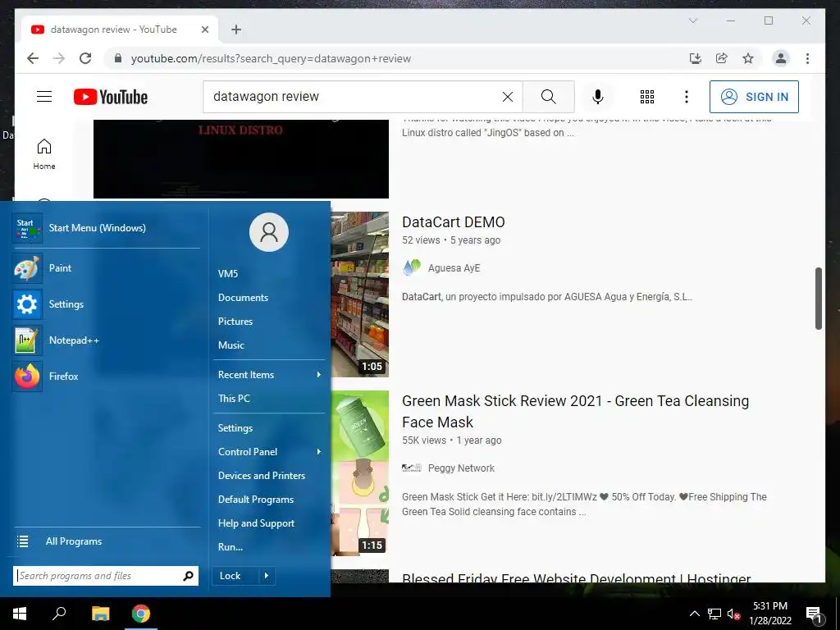840x630 pixels.
Task: Open a new Chrome tab with plus icon
Action: (x=236, y=30)
